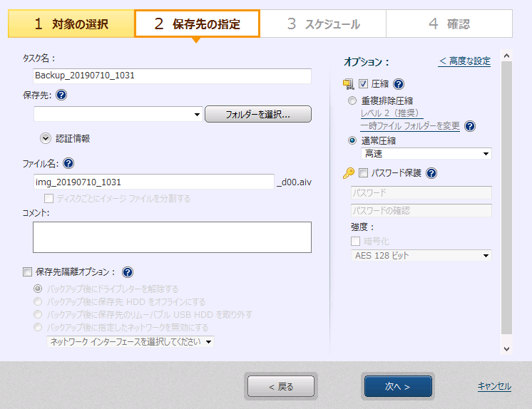Viewport: 532px width, 409px height.
Task: Click the パスワードの確認 input field
Action: [x=421, y=211]
